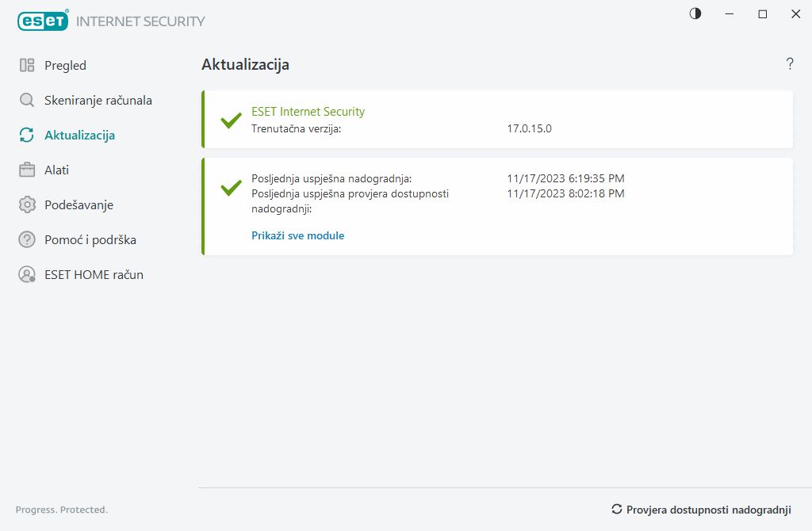Open ESET HOME račun page

(94, 275)
